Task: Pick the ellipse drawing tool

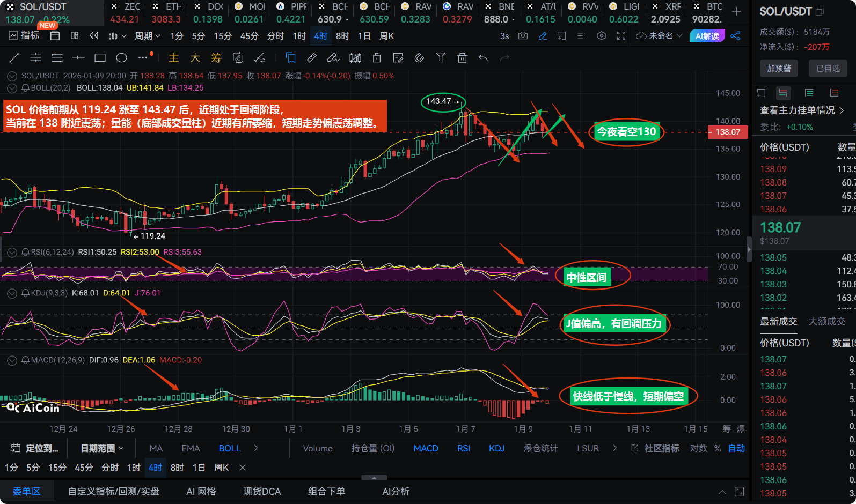Action: (x=122, y=58)
